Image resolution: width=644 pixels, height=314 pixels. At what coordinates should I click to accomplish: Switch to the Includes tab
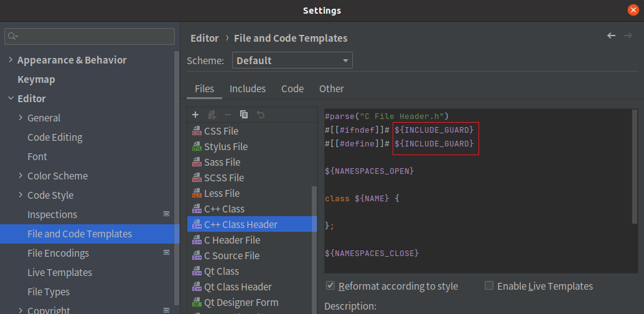(248, 88)
